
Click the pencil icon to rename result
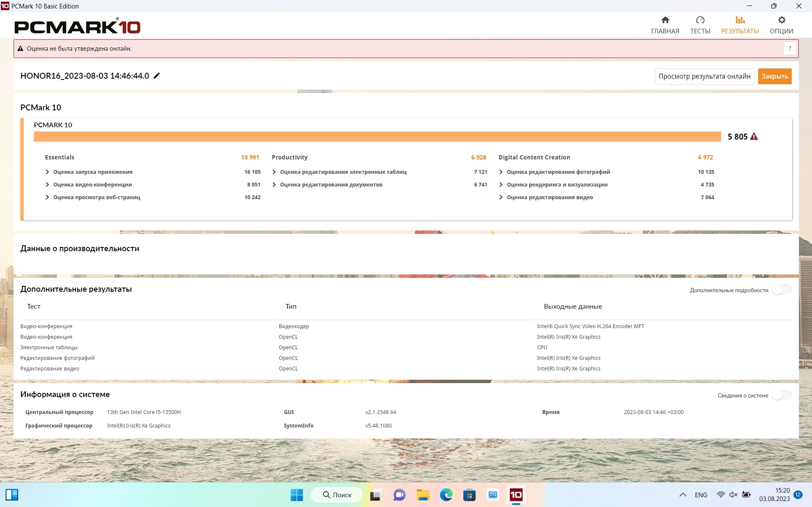pos(157,76)
